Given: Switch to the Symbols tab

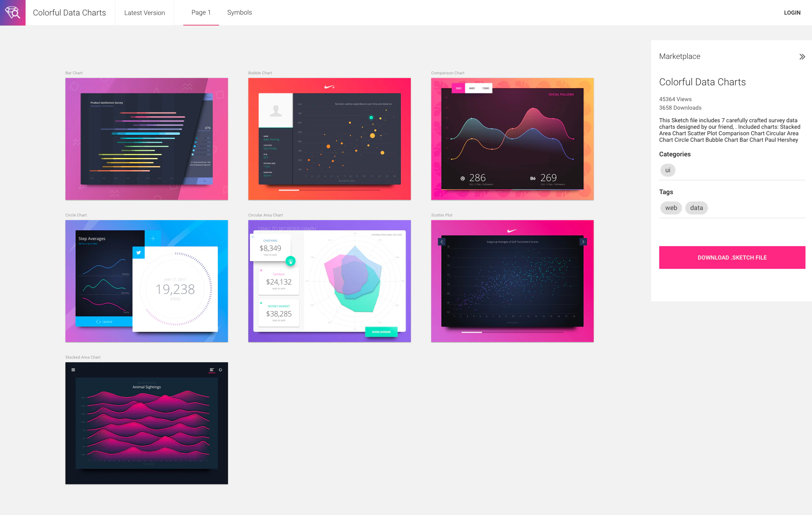Looking at the screenshot, I should click(x=239, y=13).
